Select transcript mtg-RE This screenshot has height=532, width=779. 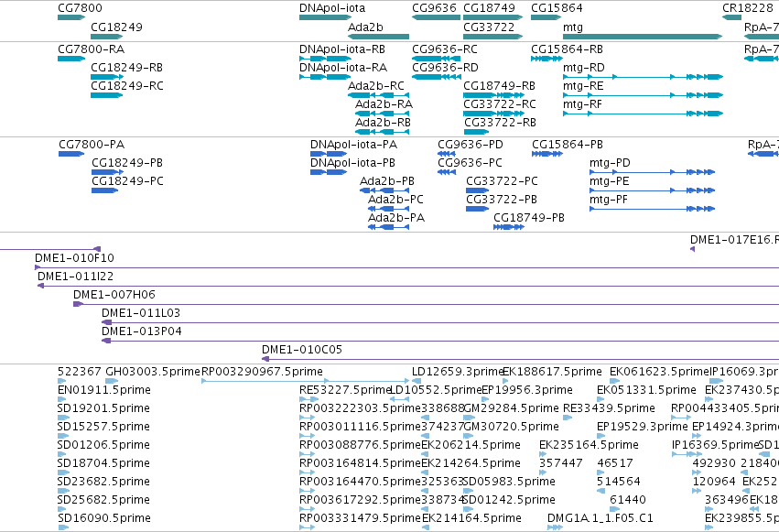(x=583, y=86)
